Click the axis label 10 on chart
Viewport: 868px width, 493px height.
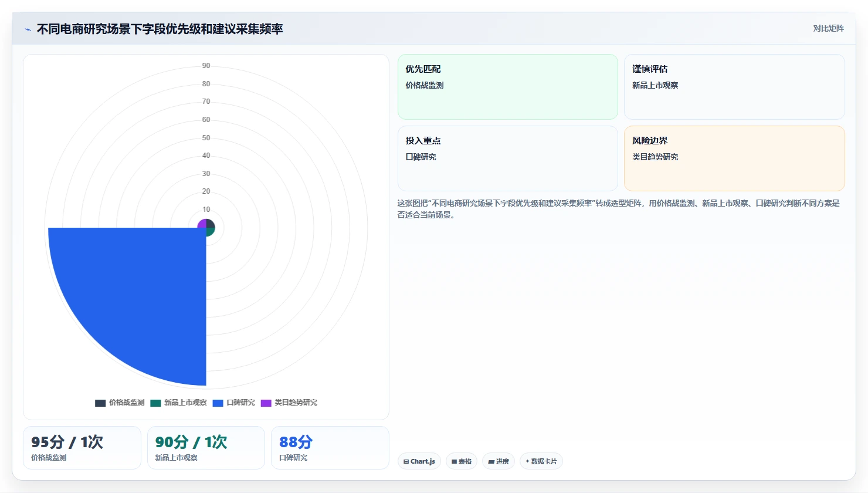(x=206, y=210)
